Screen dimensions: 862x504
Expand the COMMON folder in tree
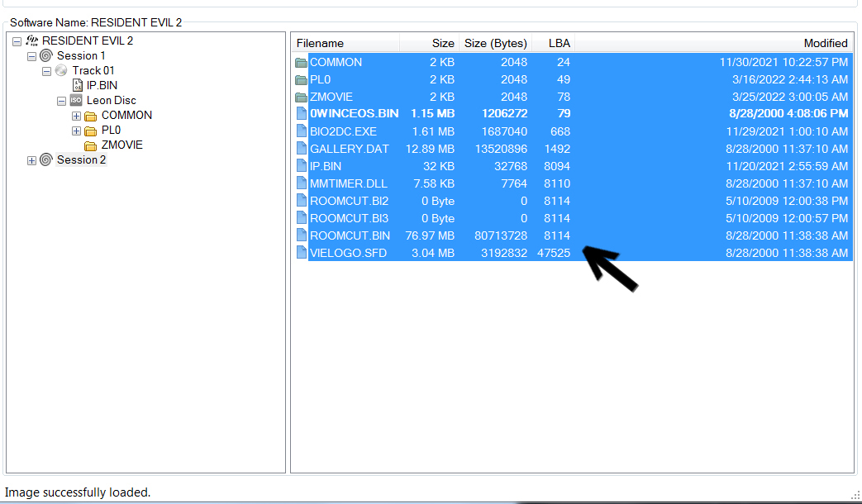pos(76,116)
